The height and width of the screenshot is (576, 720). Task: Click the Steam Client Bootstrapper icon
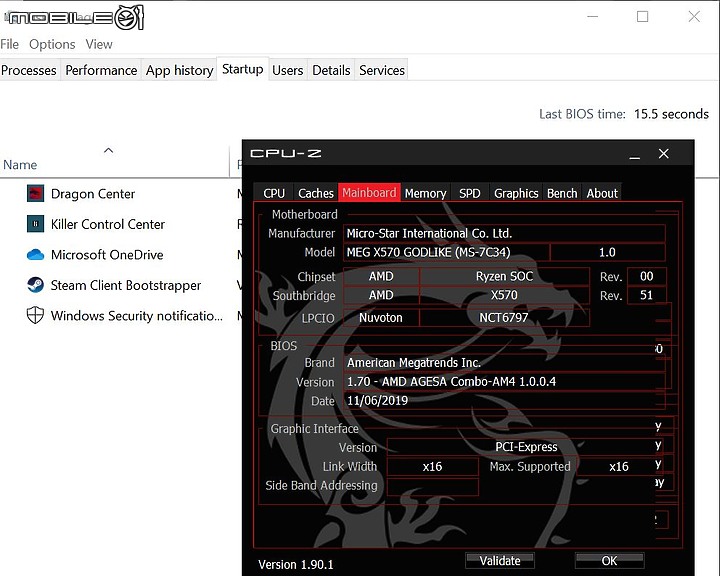pos(35,285)
